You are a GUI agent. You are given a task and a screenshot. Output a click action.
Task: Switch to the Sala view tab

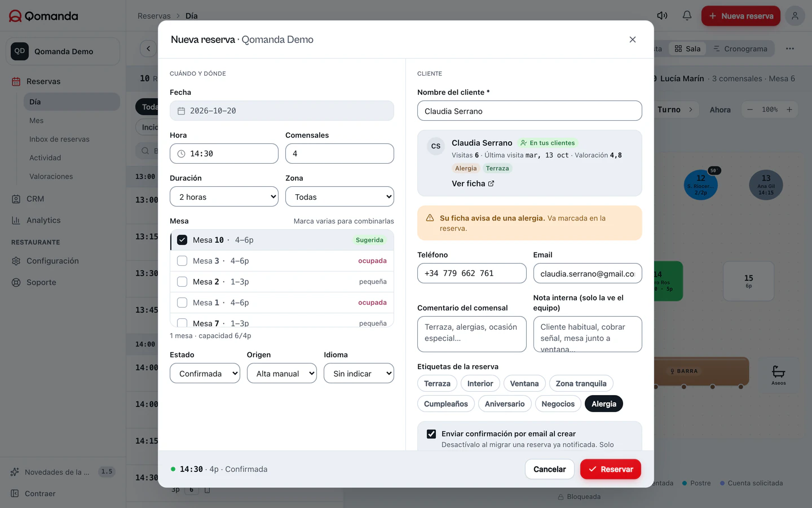tap(687, 49)
